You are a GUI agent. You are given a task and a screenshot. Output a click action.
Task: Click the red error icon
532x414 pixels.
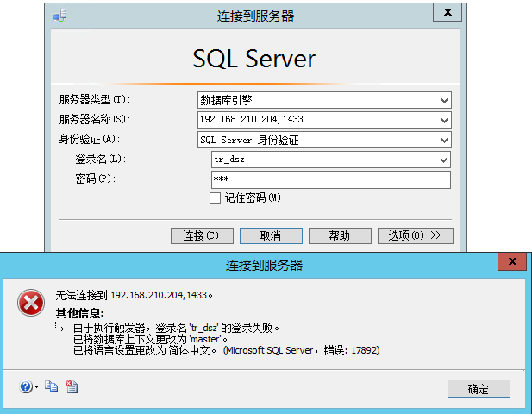tap(31, 303)
